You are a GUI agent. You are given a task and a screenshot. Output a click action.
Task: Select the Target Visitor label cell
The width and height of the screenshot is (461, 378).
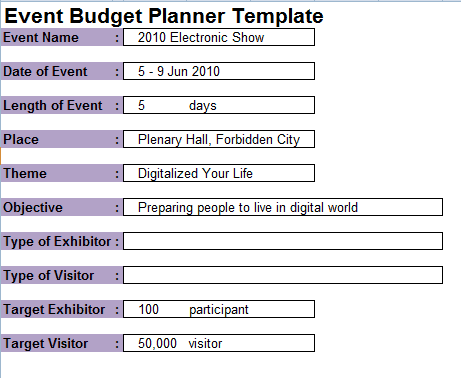click(62, 343)
